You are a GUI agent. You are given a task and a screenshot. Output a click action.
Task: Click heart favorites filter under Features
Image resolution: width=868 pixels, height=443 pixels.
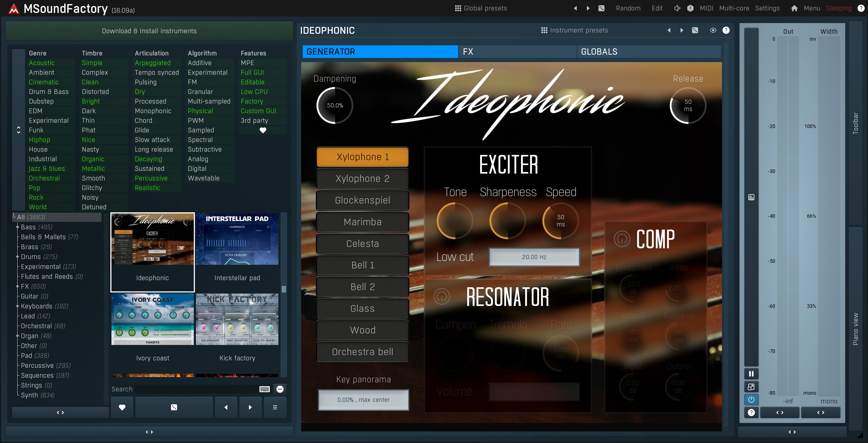263,130
